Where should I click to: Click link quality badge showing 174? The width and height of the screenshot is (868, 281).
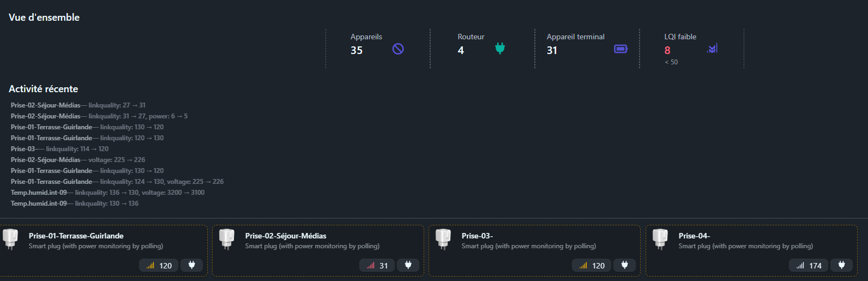(809, 266)
